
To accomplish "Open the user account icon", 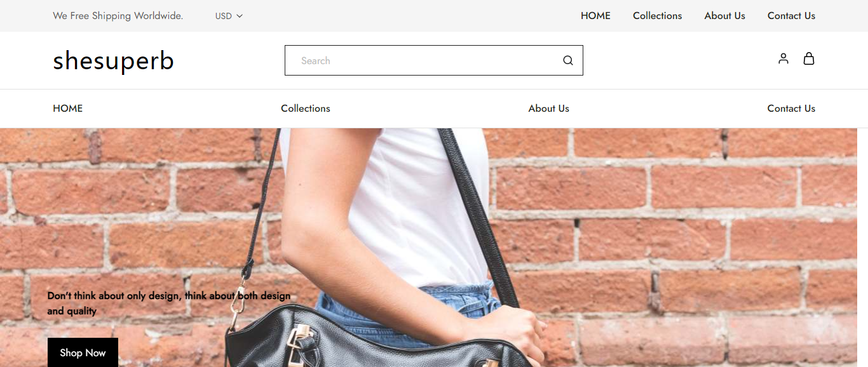I will [x=783, y=58].
